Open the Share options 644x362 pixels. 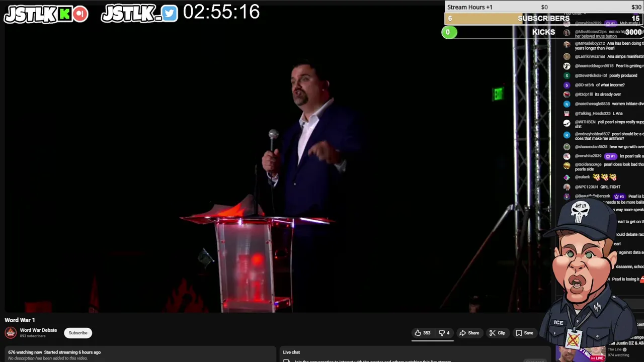(469, 333)
